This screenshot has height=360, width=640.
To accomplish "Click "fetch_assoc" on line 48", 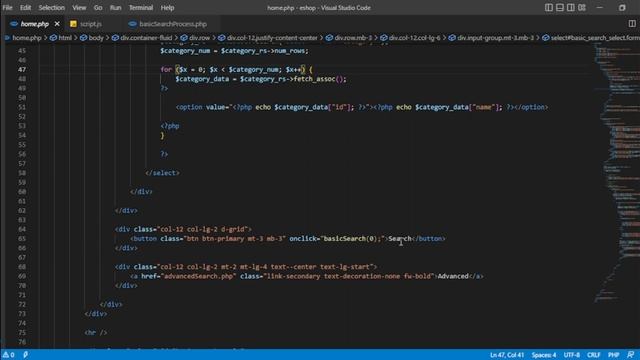I will (314, 79).
